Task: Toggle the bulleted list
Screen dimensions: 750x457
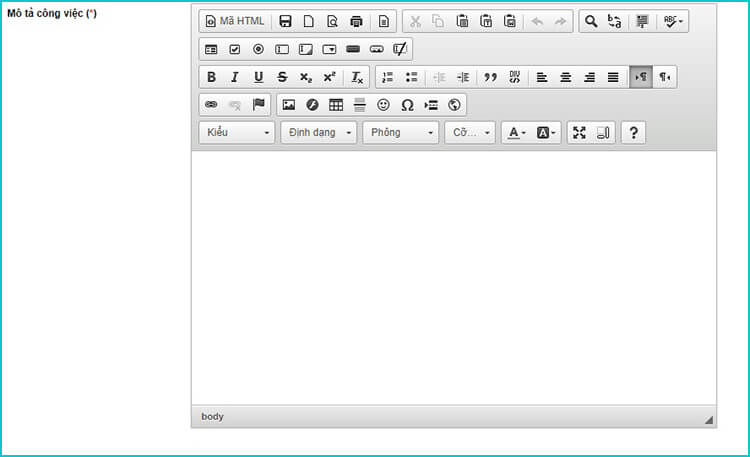Action: point(411,77)
